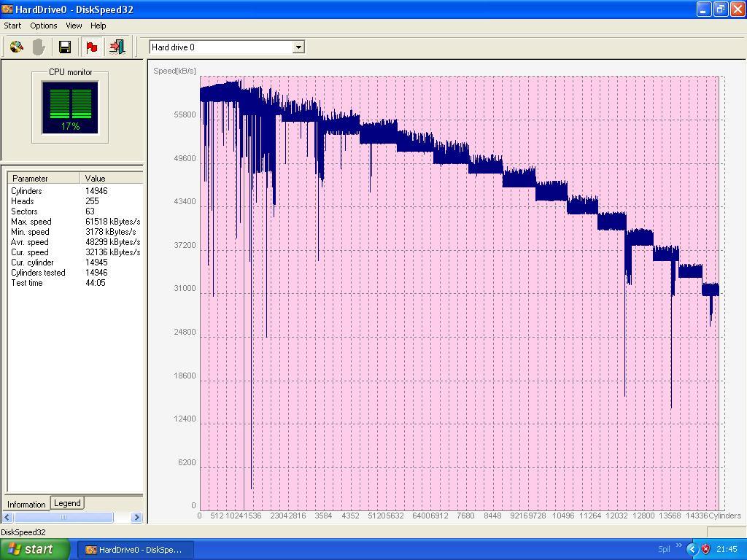Open the Start menu in menu bar
The height and width of the screenshot is (560, 747).
[x=12, y=26]
